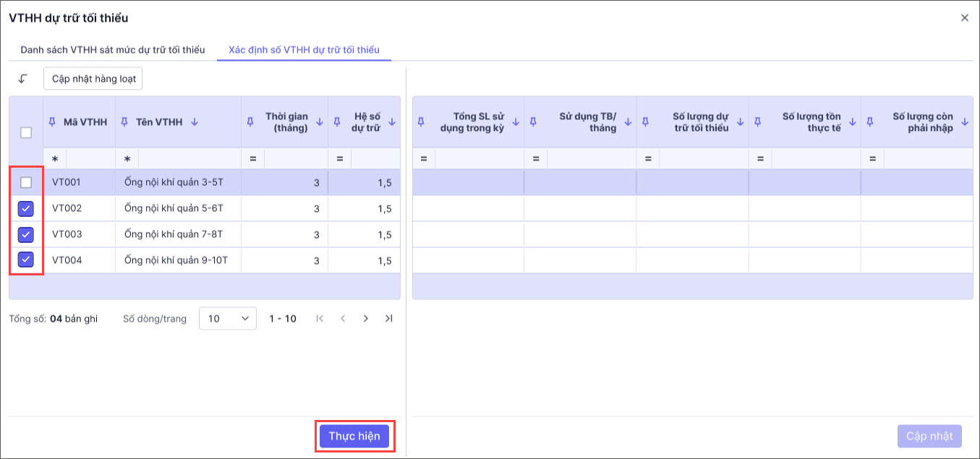
Task: Pin the Tổng SL sử dụng trong kỳ column
Action: pyautogui.click(x=422, y=122)
